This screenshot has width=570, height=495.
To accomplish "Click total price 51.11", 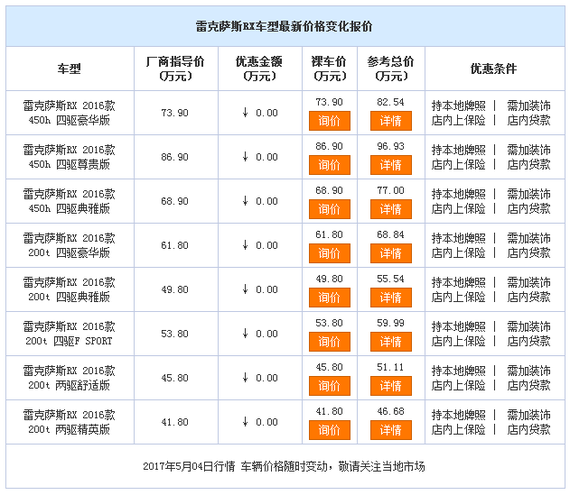I will tap(391, 367).
